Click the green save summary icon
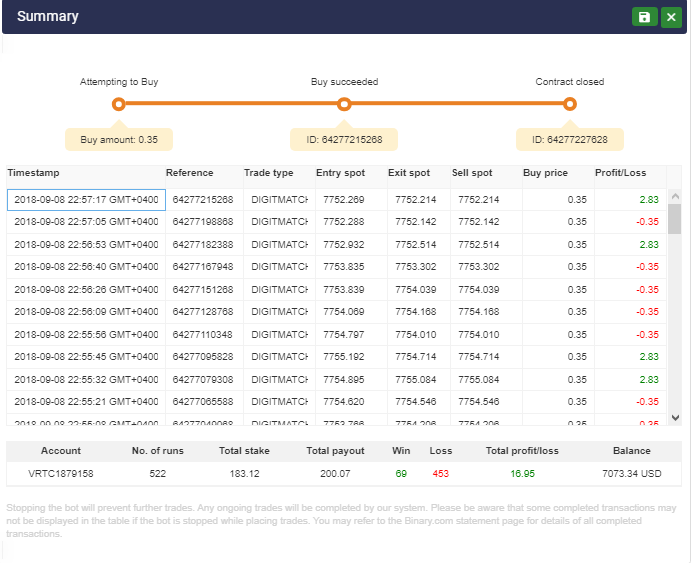This screenshot has height=563, width=691. tap(644, 17)
